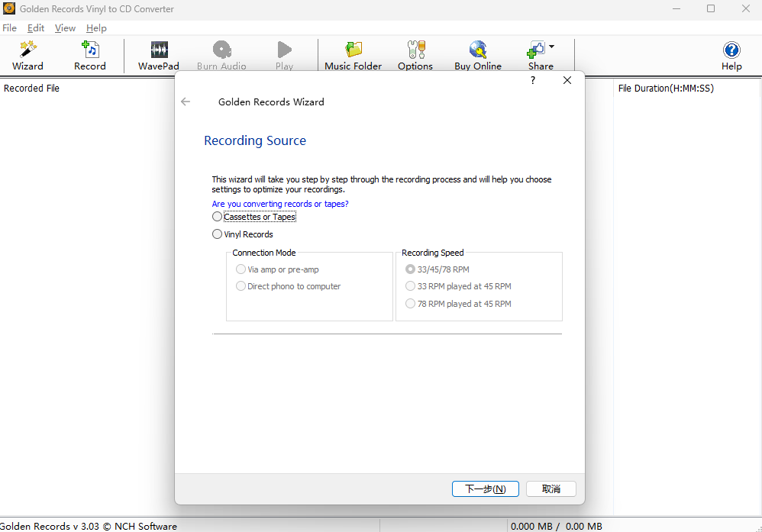Open the View menu

[65, 28]
